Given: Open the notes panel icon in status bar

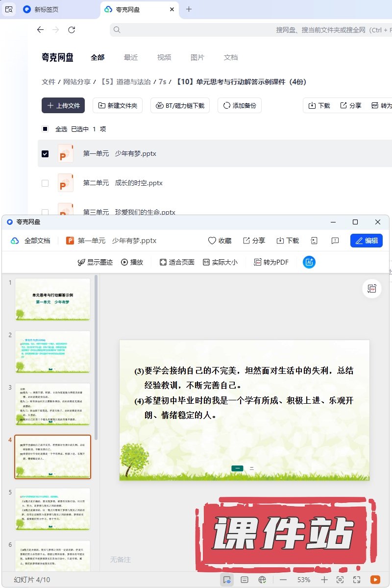Looking at the screenshot, I should 245,580.
